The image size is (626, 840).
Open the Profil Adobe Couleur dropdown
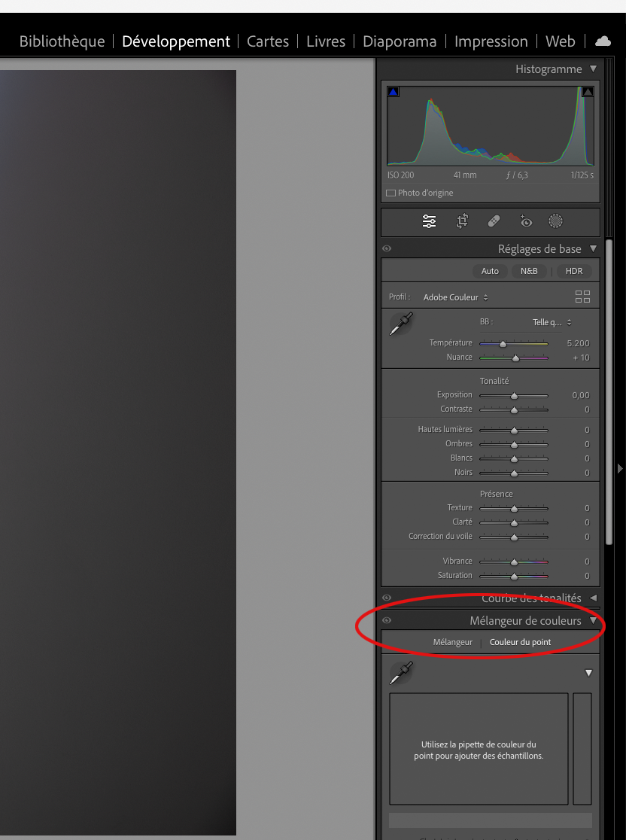(456, 297)
